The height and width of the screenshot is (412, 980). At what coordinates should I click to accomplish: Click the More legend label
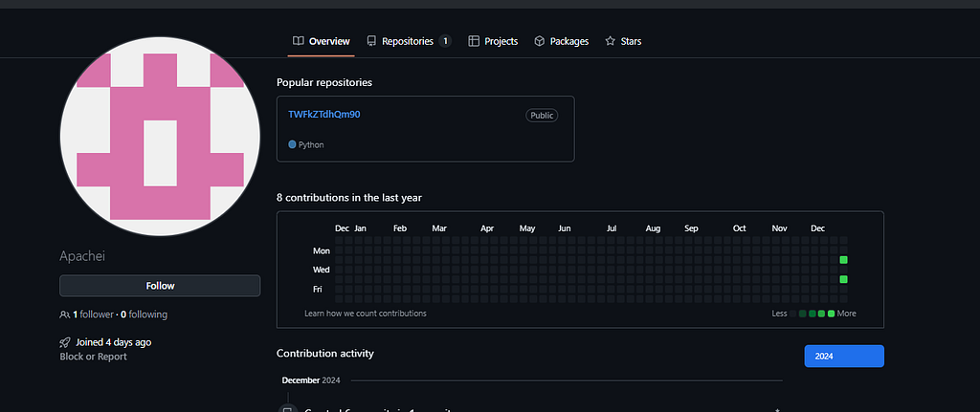tap(847, 314)
